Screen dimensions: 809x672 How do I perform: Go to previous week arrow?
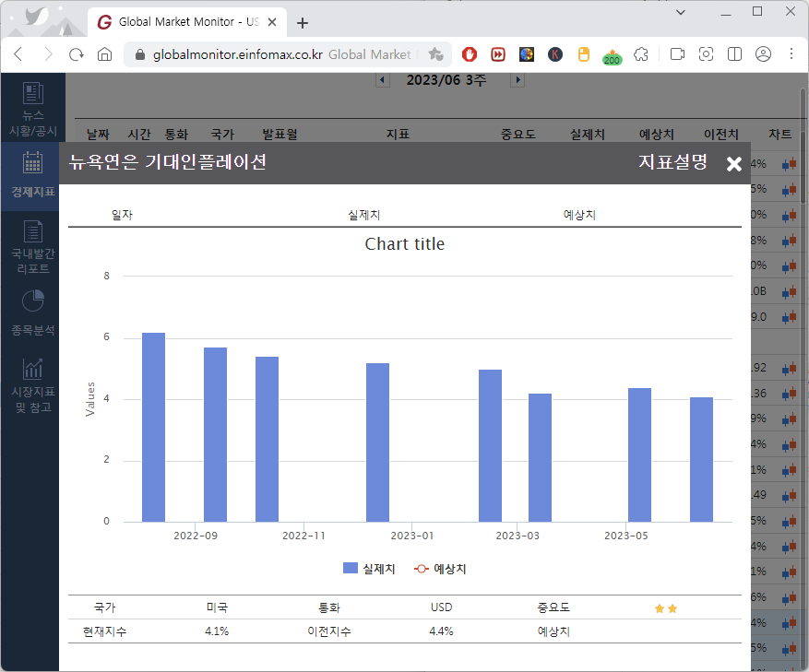(x=382, y=80)
